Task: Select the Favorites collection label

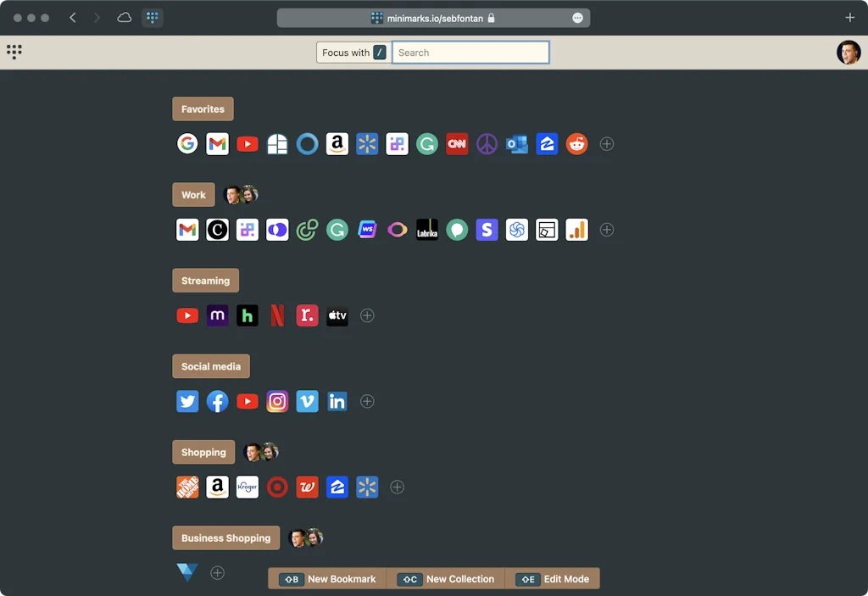Action: click(x=203, y=109)
